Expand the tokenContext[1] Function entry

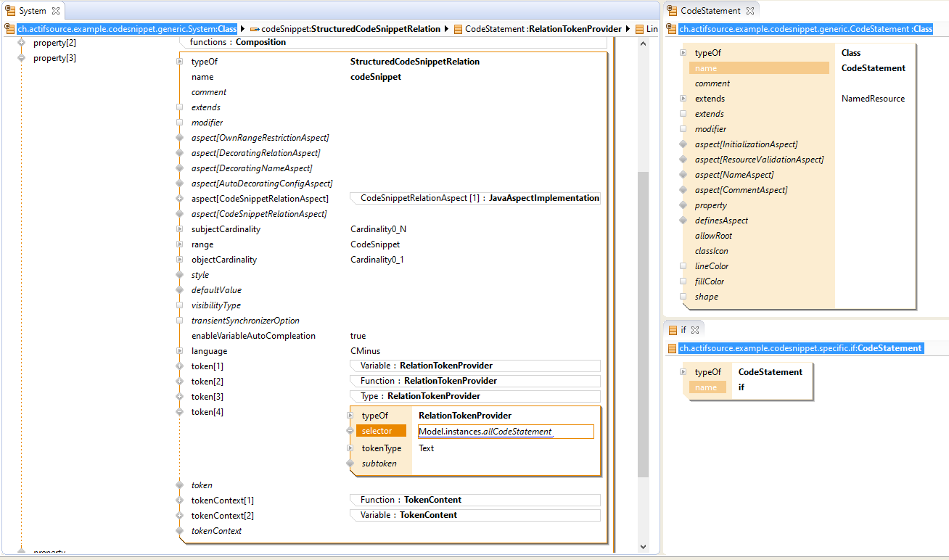click(179, 501)
